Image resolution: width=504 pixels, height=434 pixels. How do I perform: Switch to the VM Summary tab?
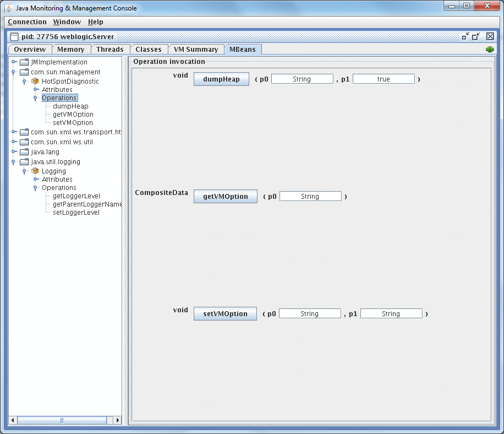196,49
